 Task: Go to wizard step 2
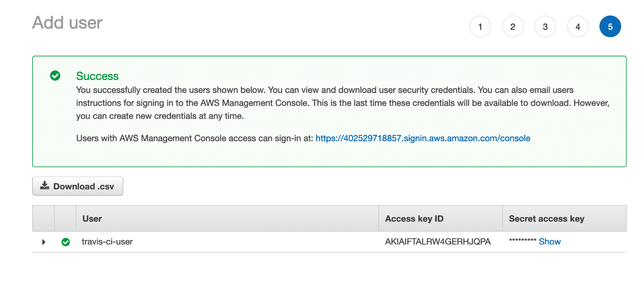[513, 27]
